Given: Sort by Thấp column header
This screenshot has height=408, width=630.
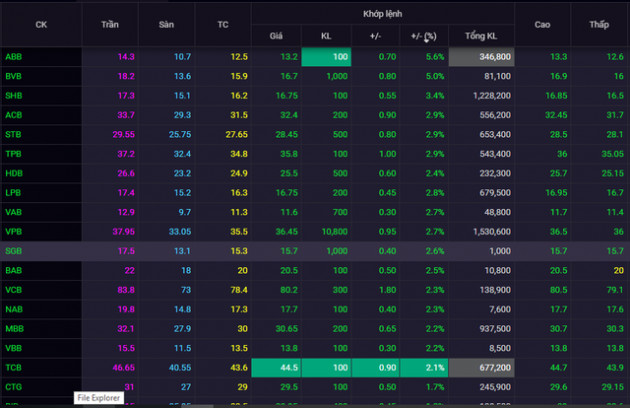Looking at the screenshot, I should pyautogui.click(x=599, y=25).
